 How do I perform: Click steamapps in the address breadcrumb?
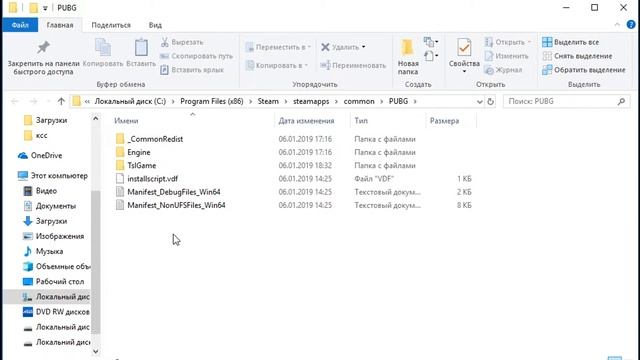tap(311, 101)
